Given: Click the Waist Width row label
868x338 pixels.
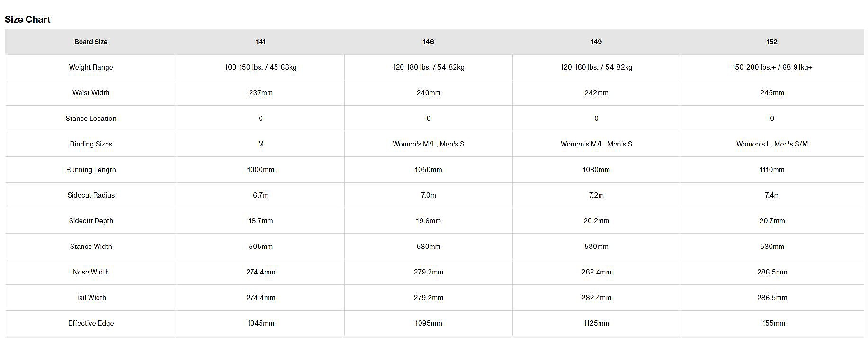Looking at the screenshot, I should click(x=91, y=93).
